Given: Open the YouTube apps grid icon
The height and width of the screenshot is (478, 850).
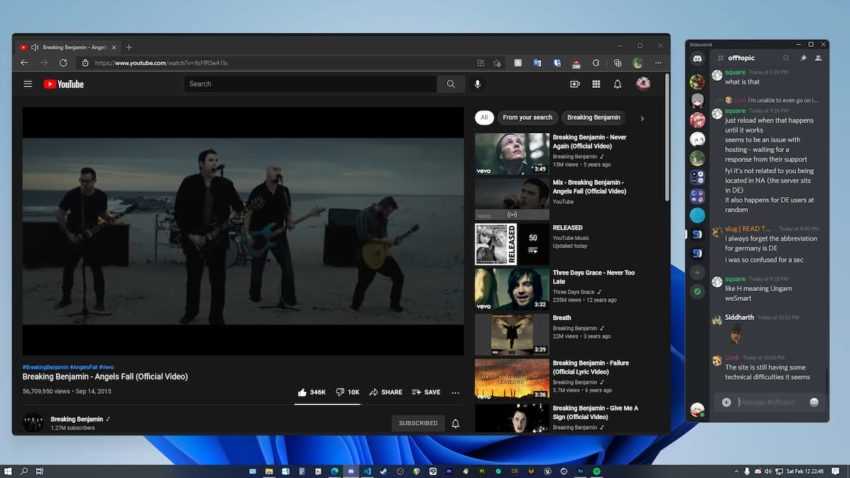Looking at the screenshot, I should (x=596, y=84).
